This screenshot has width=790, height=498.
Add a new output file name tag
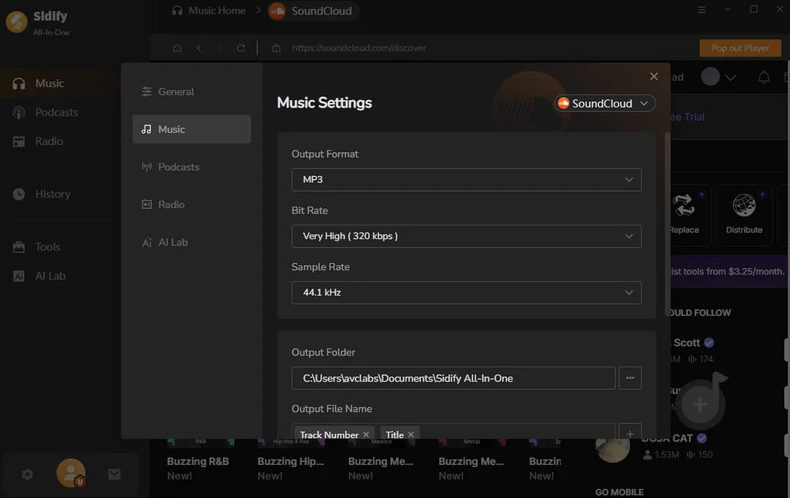click(x=630, y=433)
